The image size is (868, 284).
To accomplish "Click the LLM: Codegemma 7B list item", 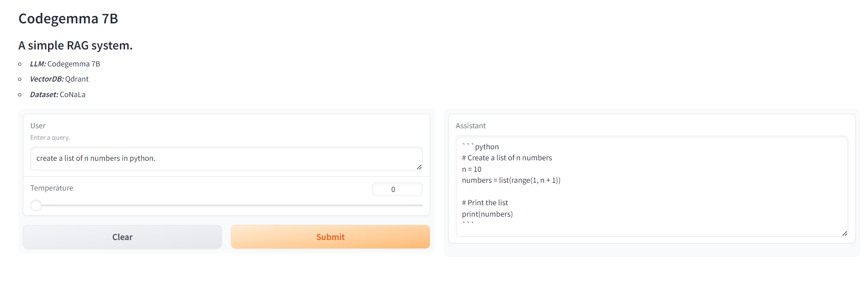I will click(x=65, y=64).
